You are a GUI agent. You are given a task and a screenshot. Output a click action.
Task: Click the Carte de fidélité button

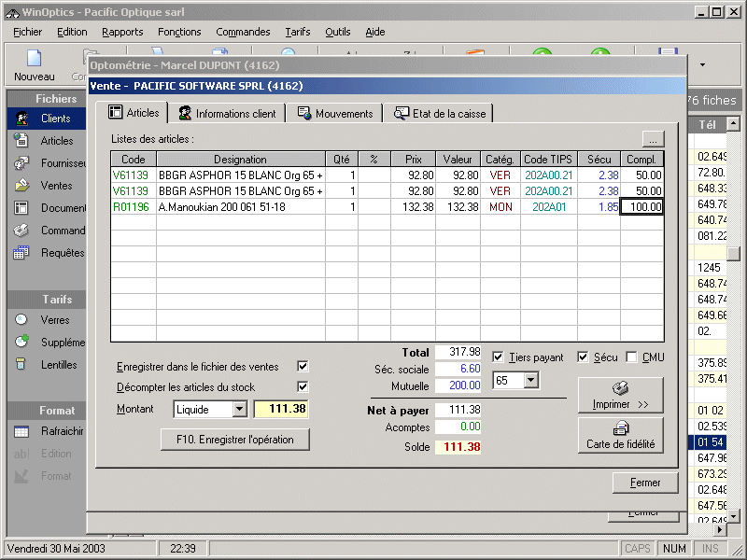coord(621,435)
